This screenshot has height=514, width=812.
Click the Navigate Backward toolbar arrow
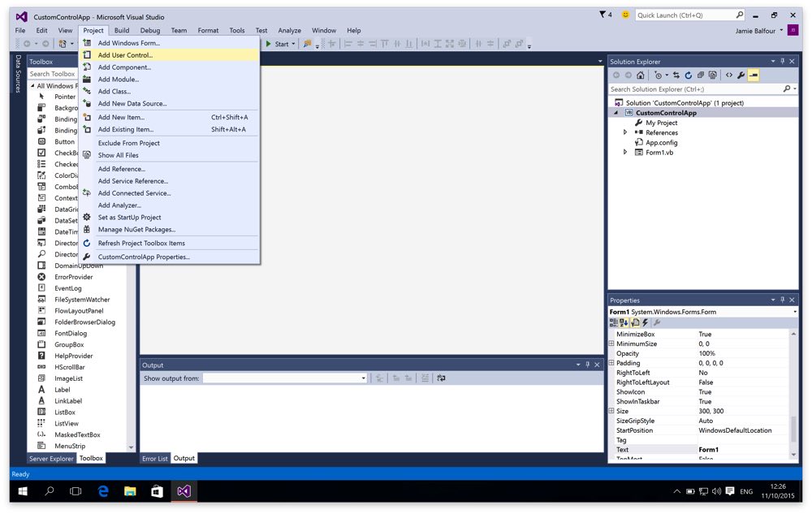27,44
